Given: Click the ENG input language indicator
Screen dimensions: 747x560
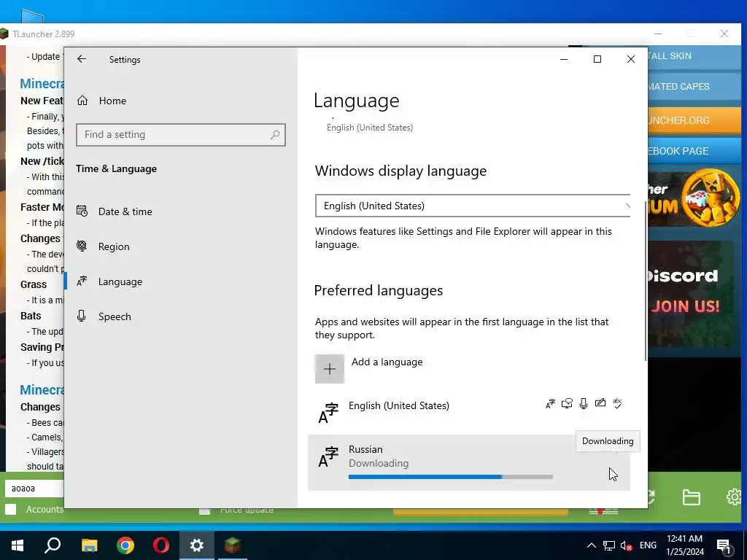Looking at the screenshot, I should click(648, 545).
